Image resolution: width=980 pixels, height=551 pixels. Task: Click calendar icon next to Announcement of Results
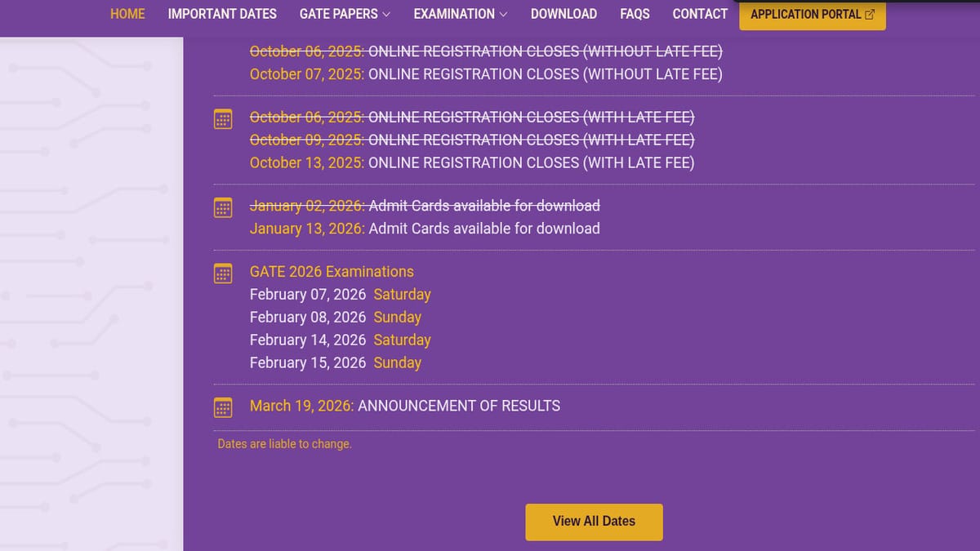pos(223,407)
